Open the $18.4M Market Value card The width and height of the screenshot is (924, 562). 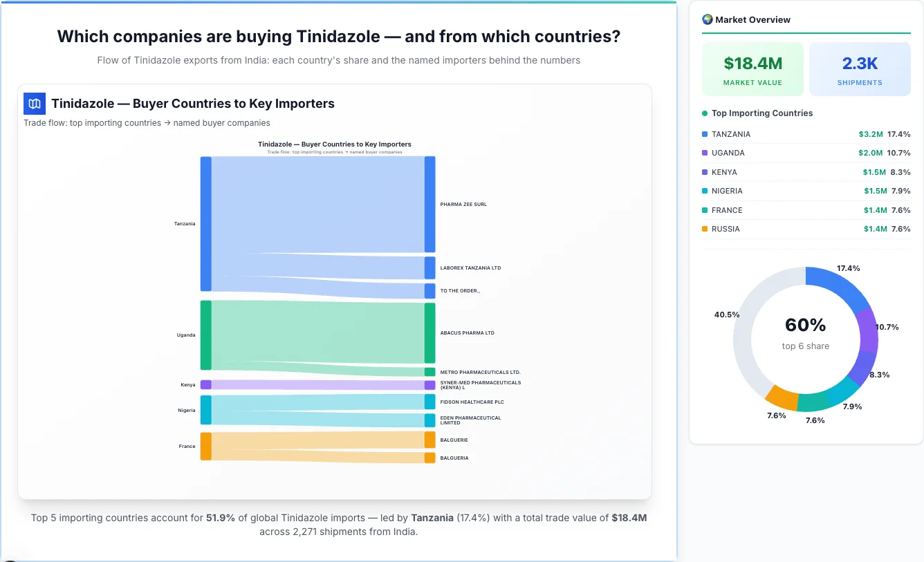752,68
